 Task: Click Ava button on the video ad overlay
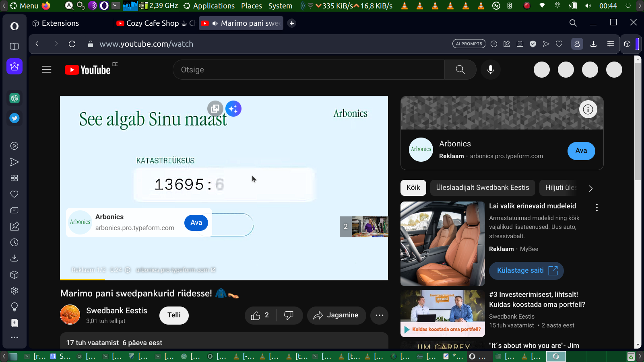[x=196, y=223]
